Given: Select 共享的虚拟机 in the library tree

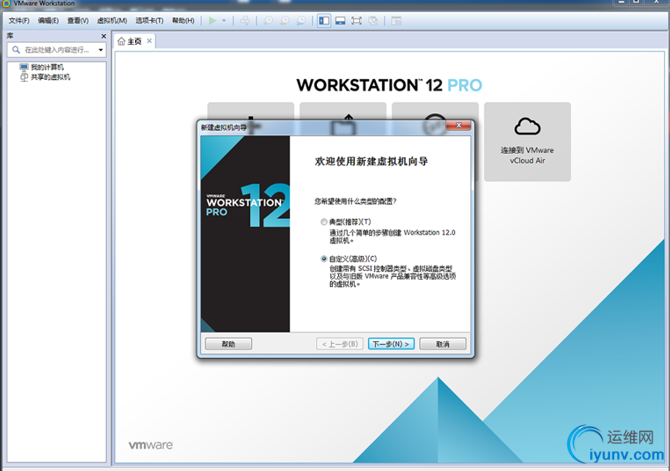Looking at the screenshot, I should [45, 77].
